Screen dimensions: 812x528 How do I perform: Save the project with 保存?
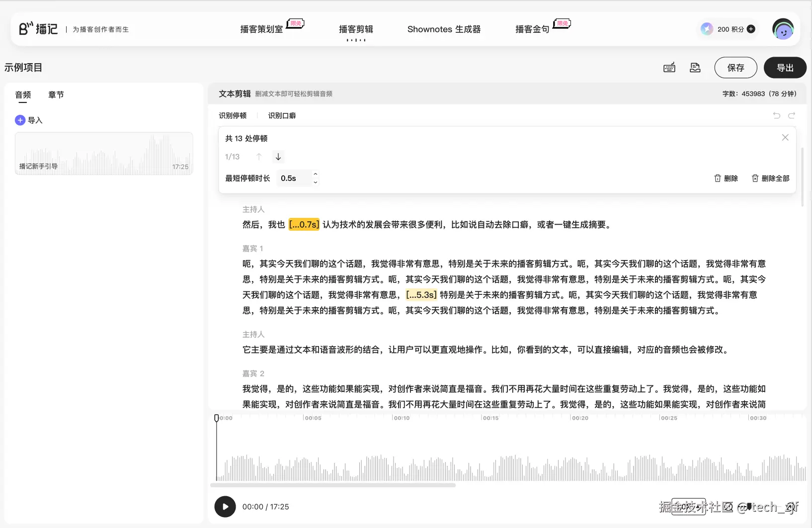point(735,68)
